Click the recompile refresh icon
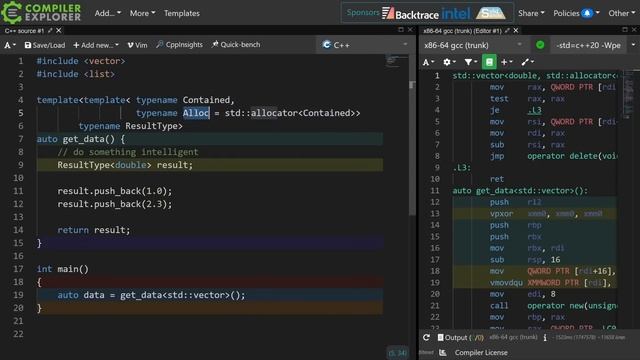 (426, 338)
